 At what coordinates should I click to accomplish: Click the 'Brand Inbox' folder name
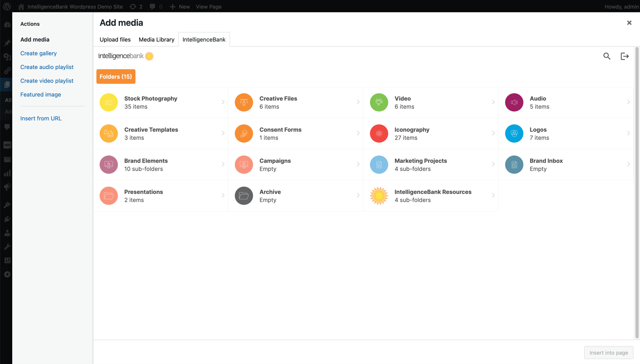tap(546, 161)
